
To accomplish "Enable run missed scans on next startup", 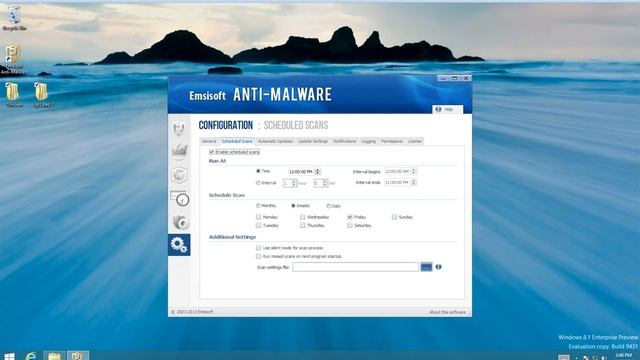I will pos(258,256).
